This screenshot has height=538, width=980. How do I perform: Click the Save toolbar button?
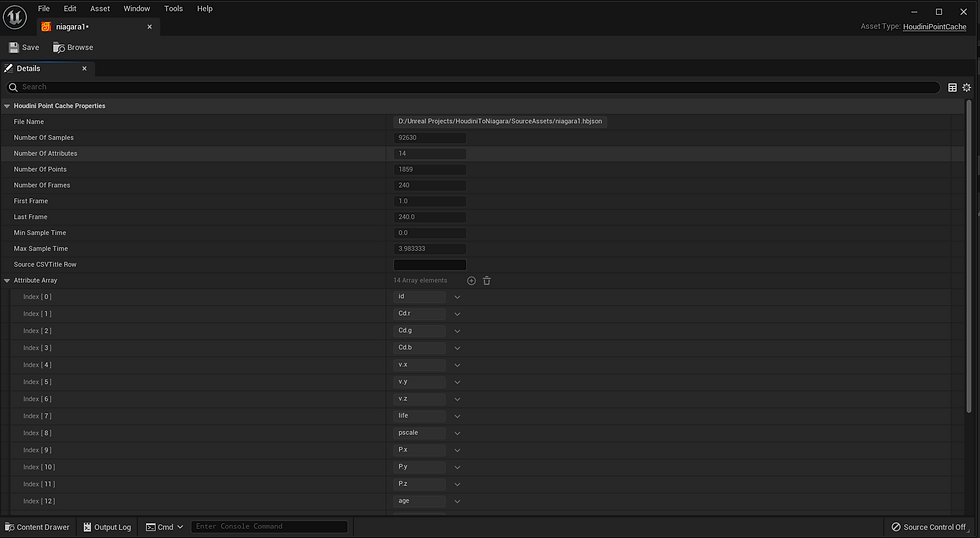pos(24,47)
